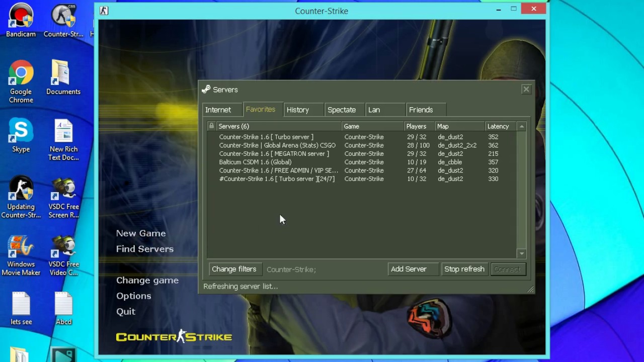Click the 'Refreshing server list...' status text

tap(240, 286)
